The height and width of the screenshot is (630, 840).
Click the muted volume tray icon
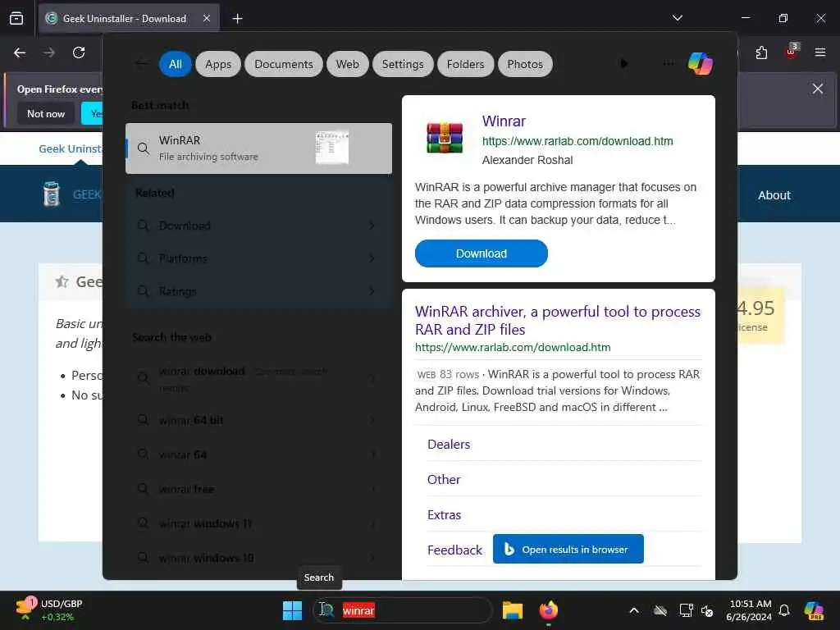click(x=707, y=610)
